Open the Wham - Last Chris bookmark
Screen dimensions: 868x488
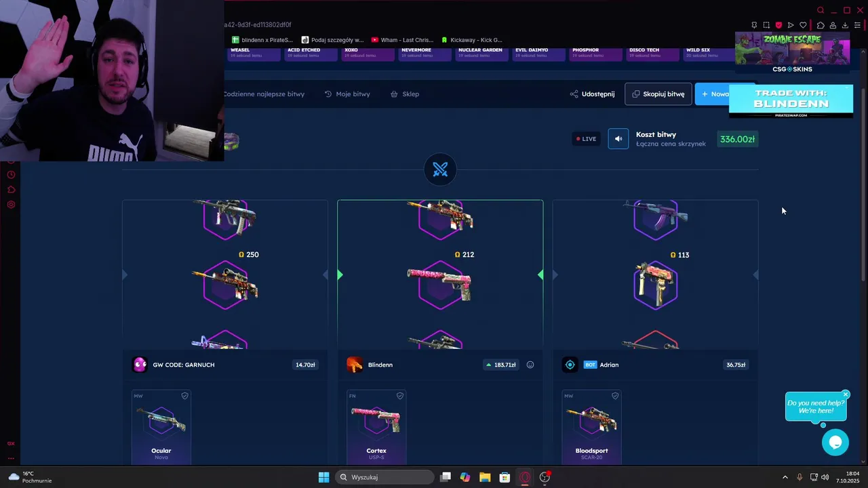click(401, 40)
